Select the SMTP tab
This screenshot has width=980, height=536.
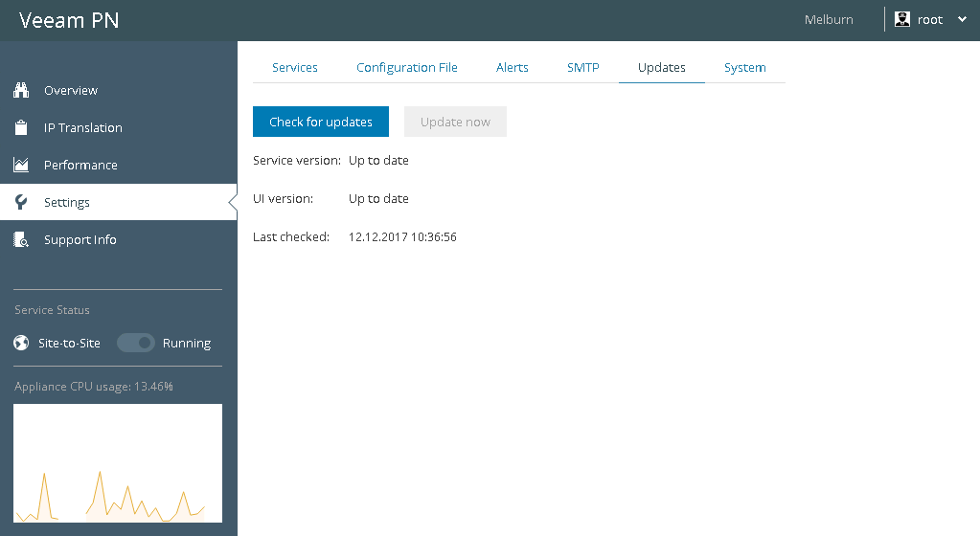click(583, 67)
